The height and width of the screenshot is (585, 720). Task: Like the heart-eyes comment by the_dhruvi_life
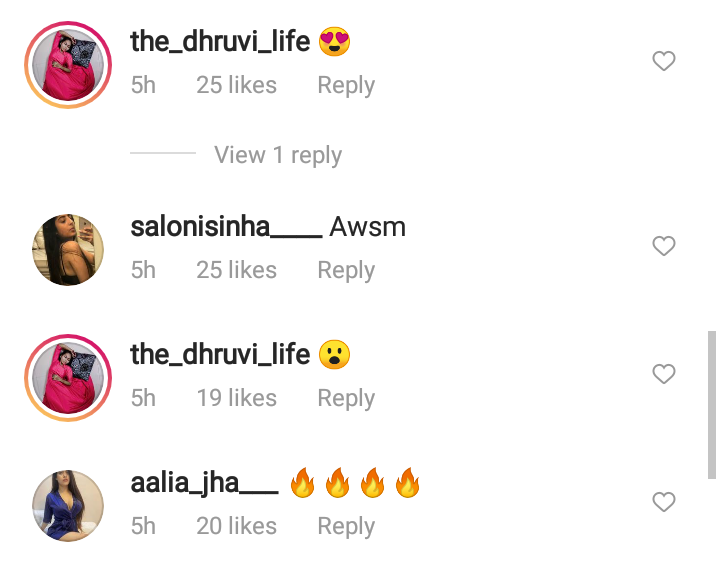coord(664,61)
